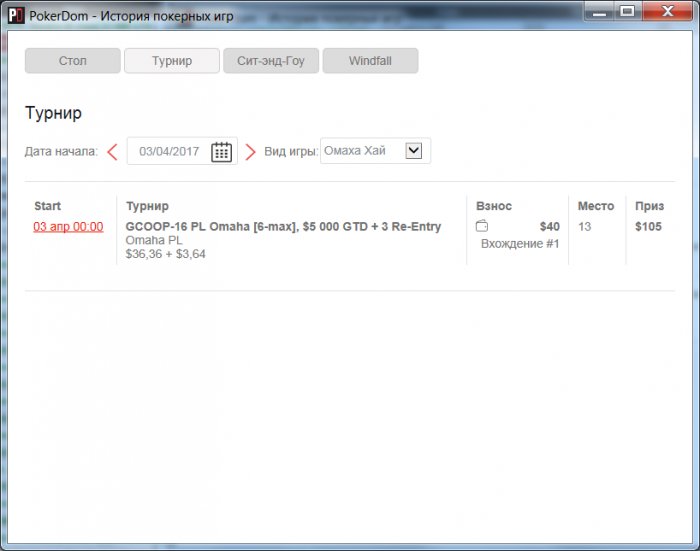Click the Турнир column header in table
The width and height of the screenshot is (700, 551).
tap(147, 206)
